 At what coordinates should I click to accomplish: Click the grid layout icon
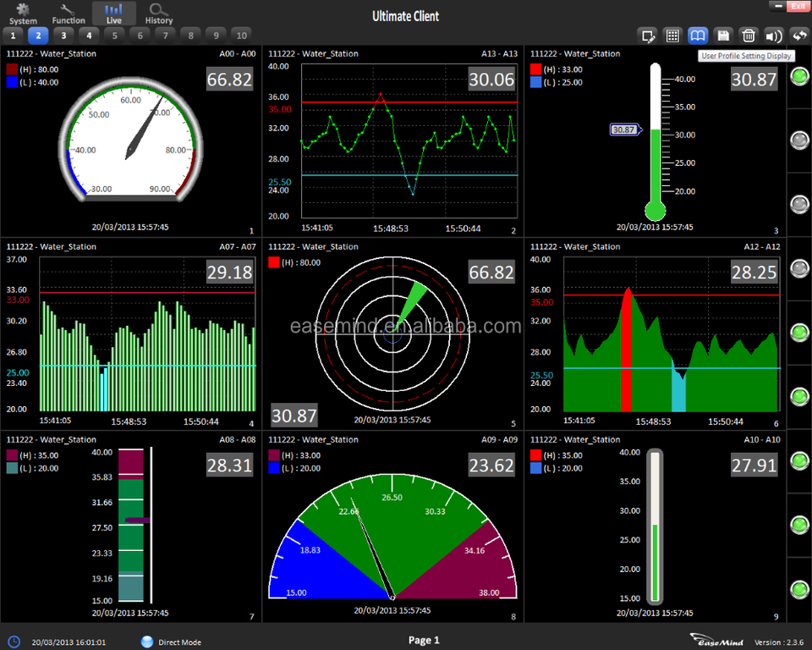pyautogui.click(x=672, y=36)
